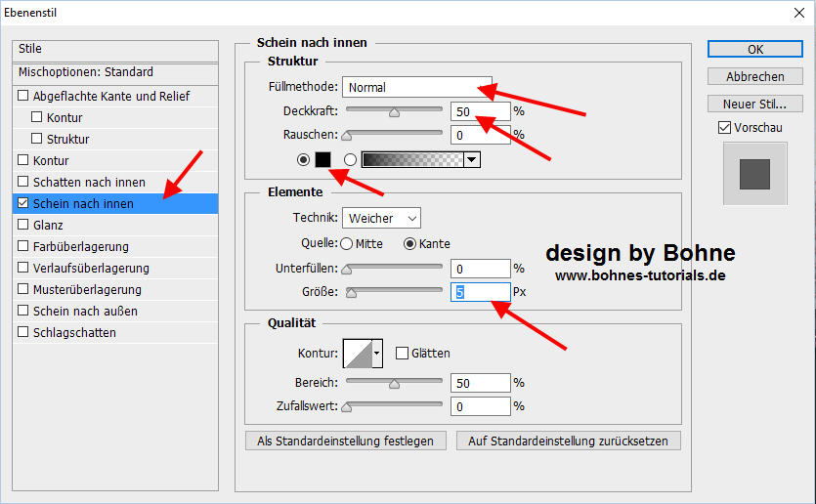The height and width of the screenshot is (504, 816).
Task: Open the Kontur contour picker arrow
Action: [x=377, y=353]
